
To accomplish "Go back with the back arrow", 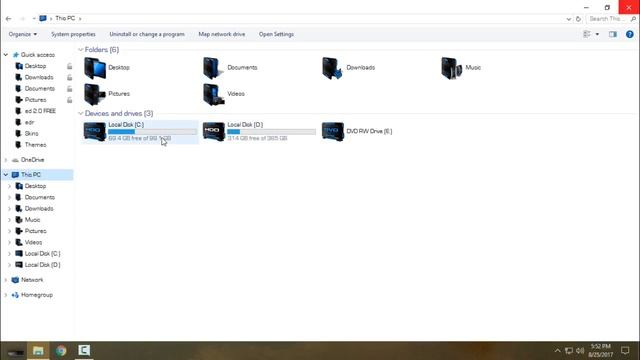I will (x=9, y=19).
